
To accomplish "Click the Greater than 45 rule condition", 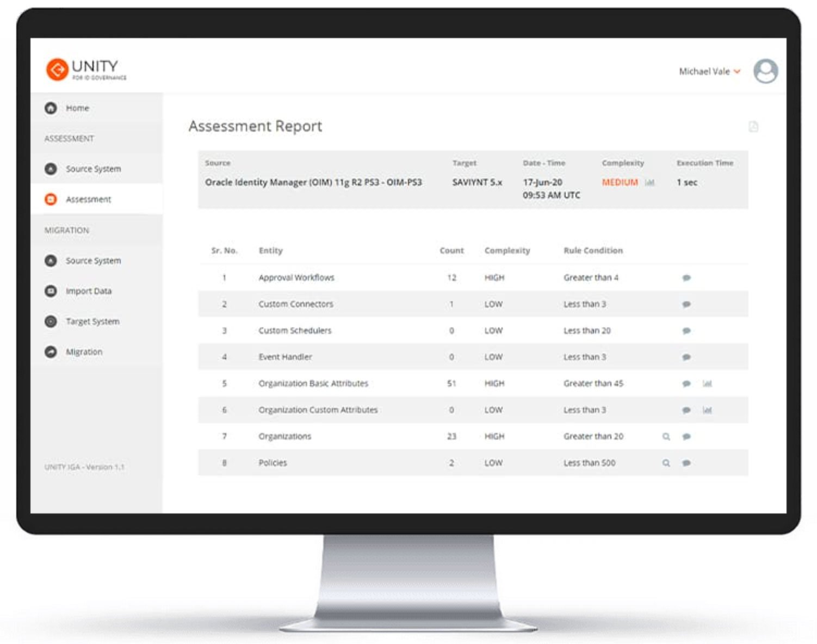I will [593, 383].
